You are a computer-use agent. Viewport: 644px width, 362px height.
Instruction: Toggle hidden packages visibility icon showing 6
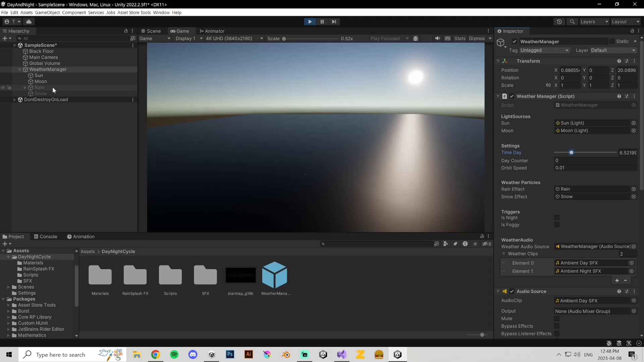click(x=487, y=244)
